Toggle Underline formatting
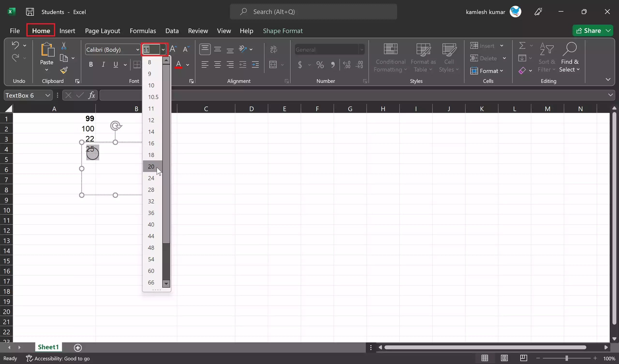Screen dimensions: 619x364 (115, 64)
